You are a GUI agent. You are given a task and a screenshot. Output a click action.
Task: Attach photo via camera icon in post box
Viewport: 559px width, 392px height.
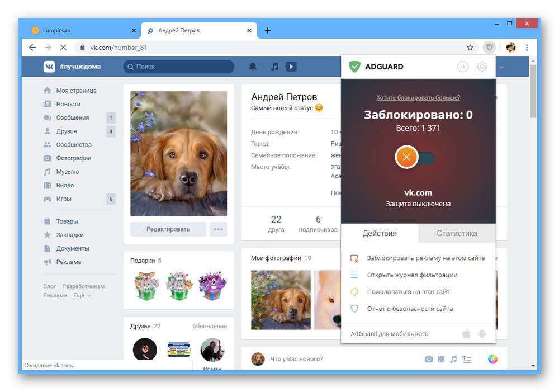click(x=429, y=359)
